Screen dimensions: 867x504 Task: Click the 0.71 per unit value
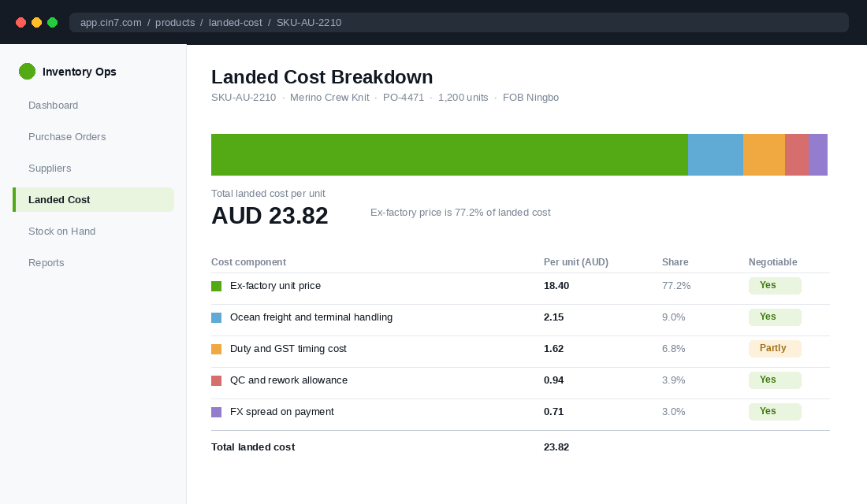click(x=553, y=412)
